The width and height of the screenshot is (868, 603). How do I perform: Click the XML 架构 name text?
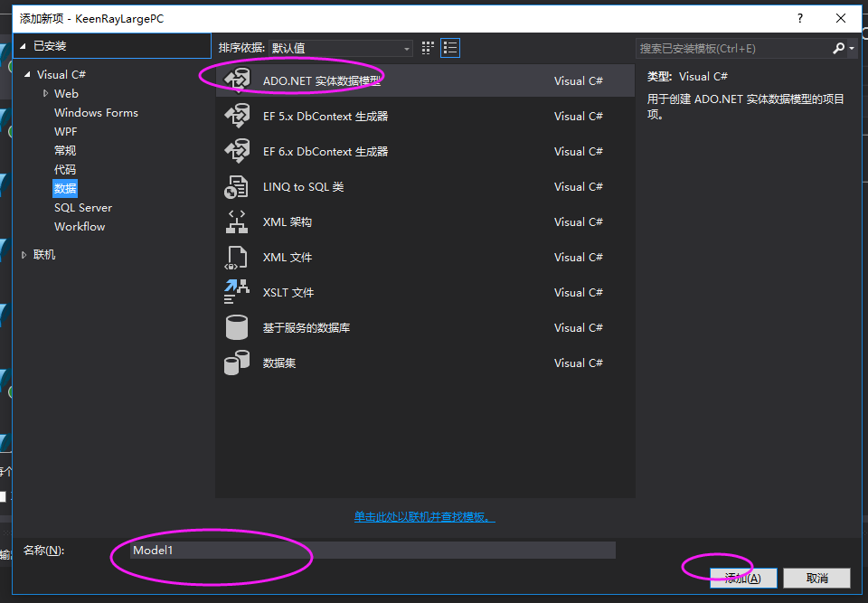[x=288, y=222]
